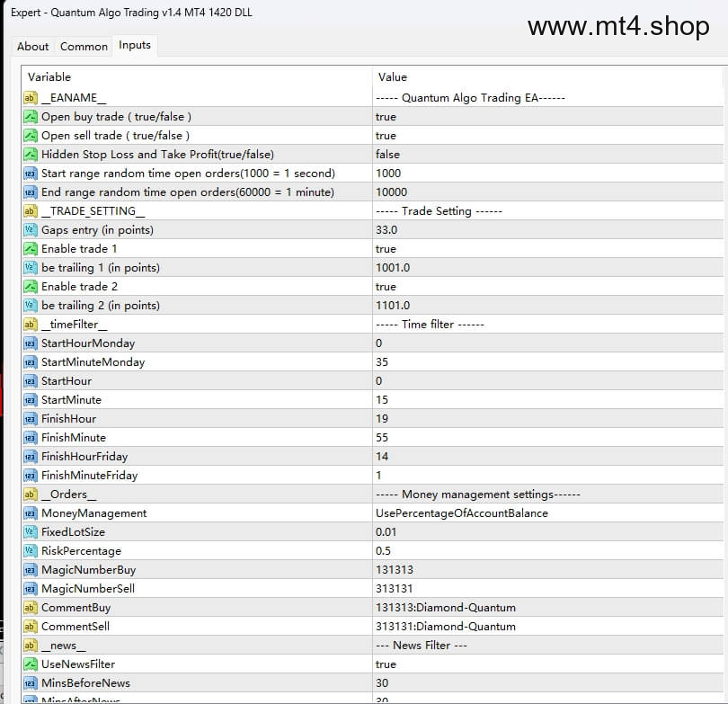Select the RiskPercentage value 0.5
Image resolution: width=728 pixels, height=704 pixels.
[383, 551]
